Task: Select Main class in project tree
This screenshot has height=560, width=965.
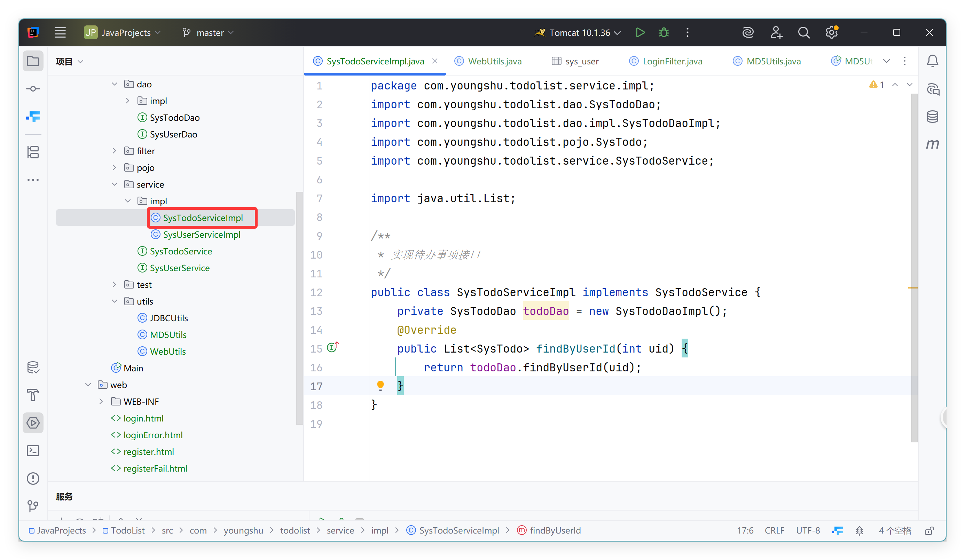Action: click(127, 368)
